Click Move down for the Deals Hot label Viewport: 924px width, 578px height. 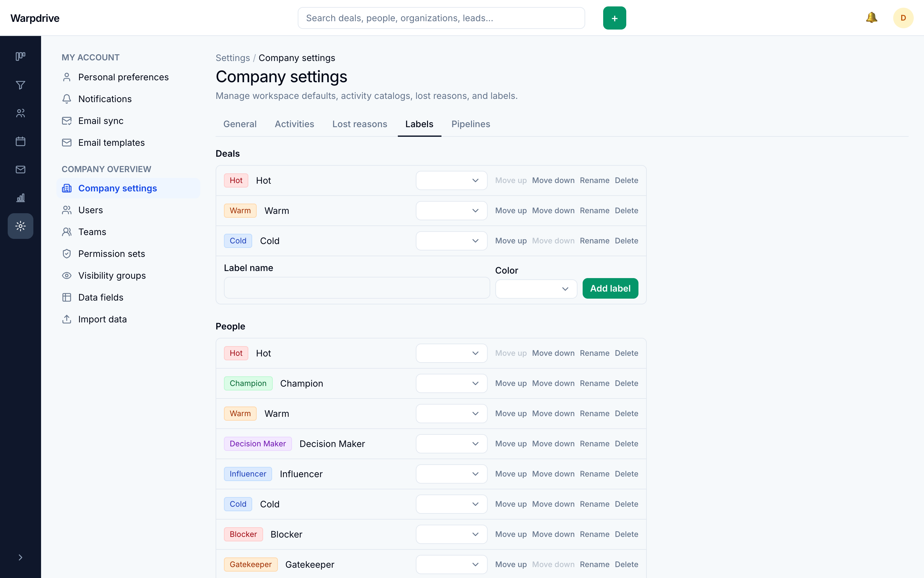[553, 180]
